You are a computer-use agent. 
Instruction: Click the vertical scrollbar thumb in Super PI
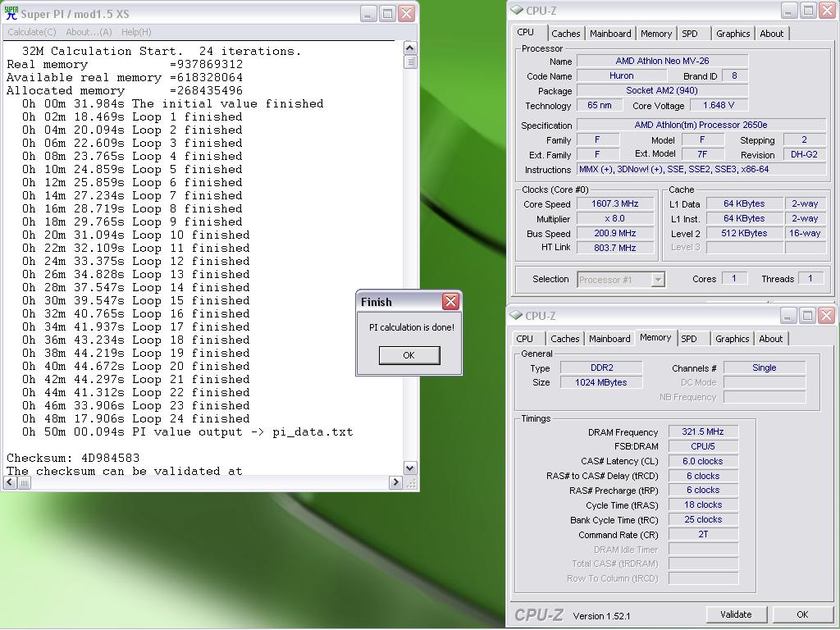coord(410,62)
